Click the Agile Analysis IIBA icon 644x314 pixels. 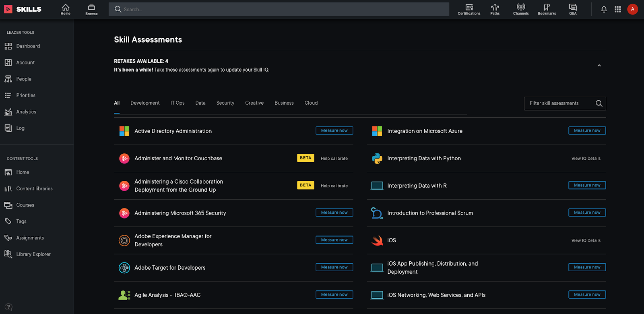coord(124,295)
